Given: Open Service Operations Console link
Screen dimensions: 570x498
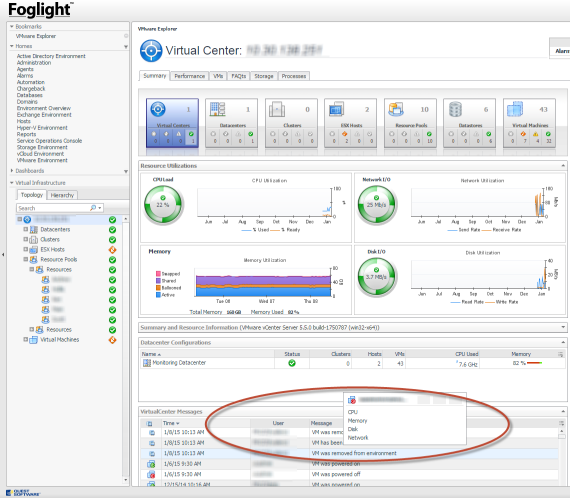Looking at the screenshot, I should (x=49, y=141).
